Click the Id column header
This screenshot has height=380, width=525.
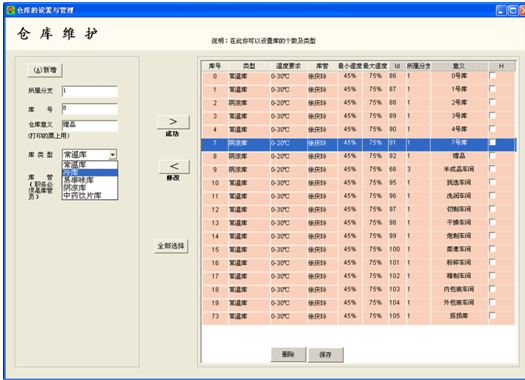(x=397, y=66)
